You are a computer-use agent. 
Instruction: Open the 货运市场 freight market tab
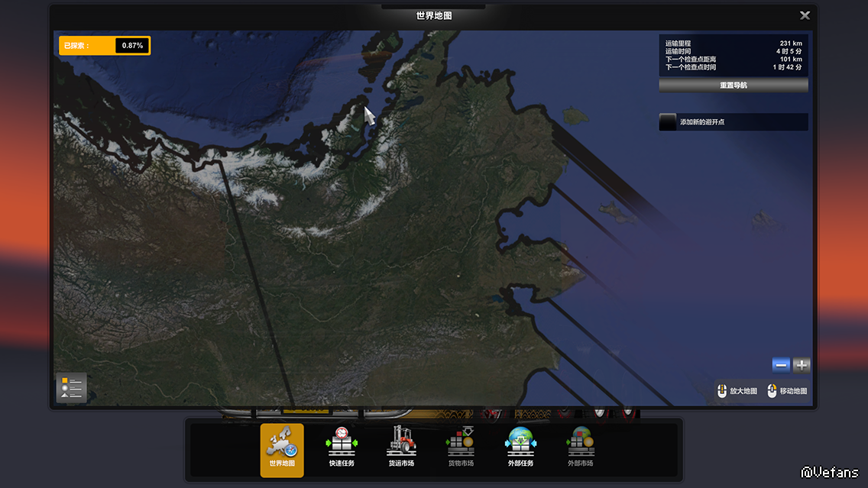[401, 447]
